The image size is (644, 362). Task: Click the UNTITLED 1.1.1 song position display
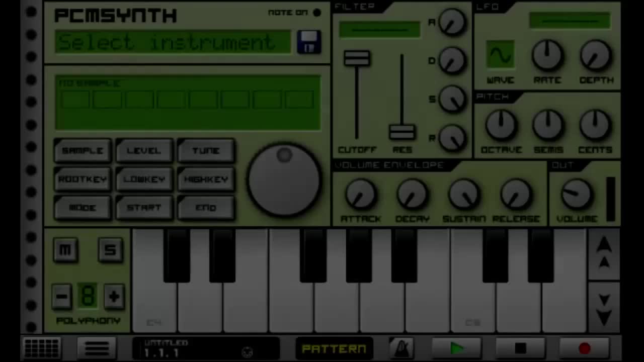(x=206, y=348)
